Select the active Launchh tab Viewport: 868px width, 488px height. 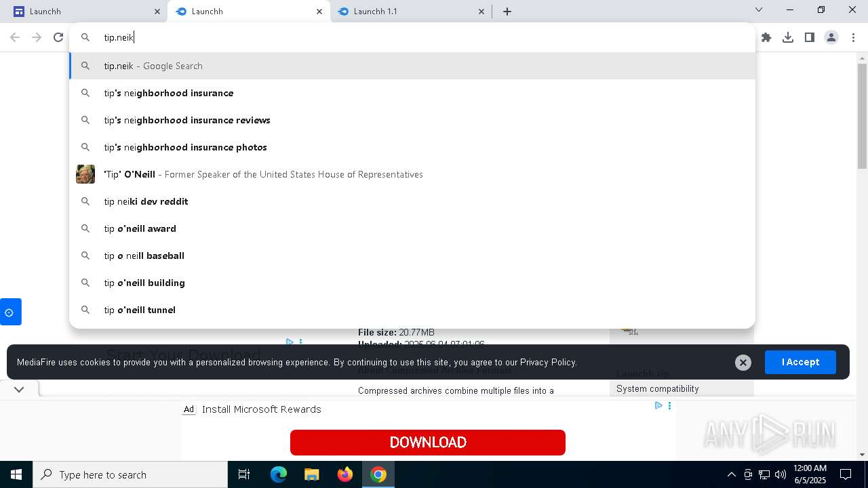[248, 12]
